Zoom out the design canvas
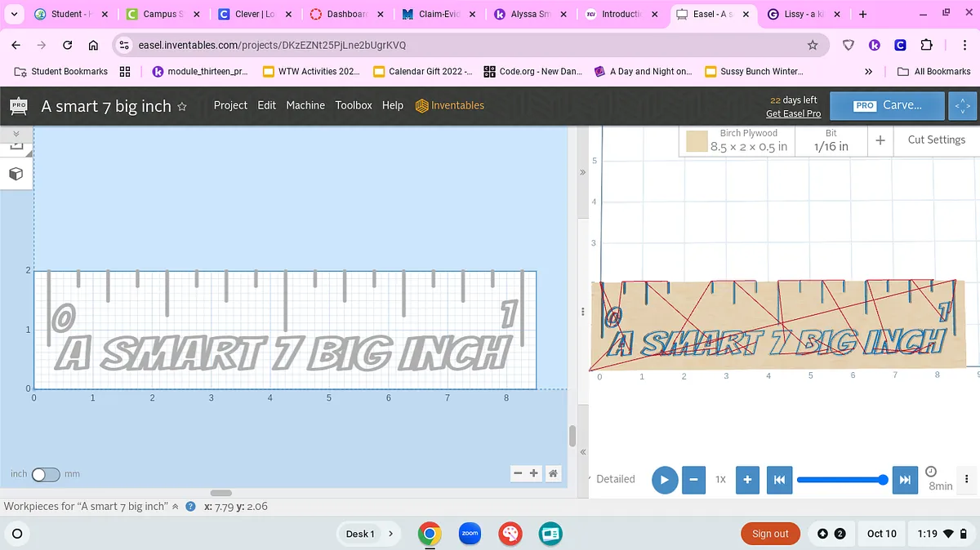 519,473
